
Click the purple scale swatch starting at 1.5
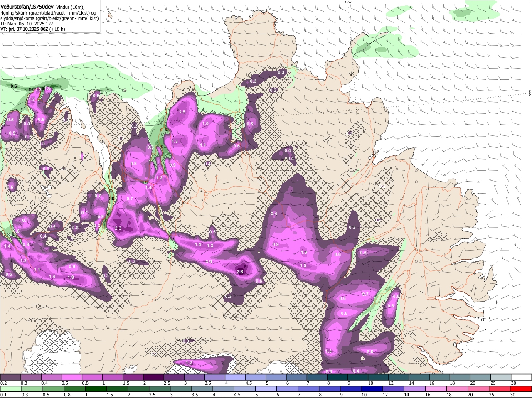133,377
